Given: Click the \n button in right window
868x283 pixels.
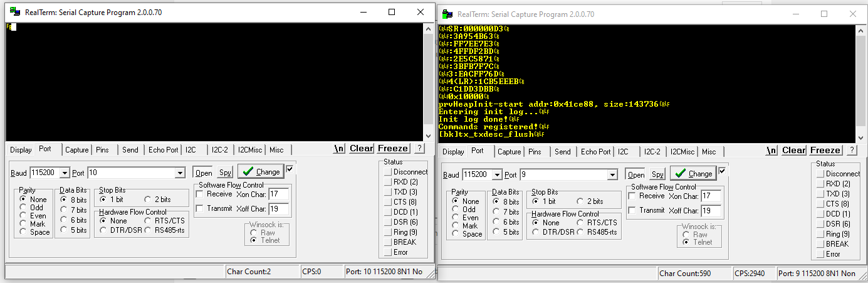Looking at the screenshot, I should point(771,150).
